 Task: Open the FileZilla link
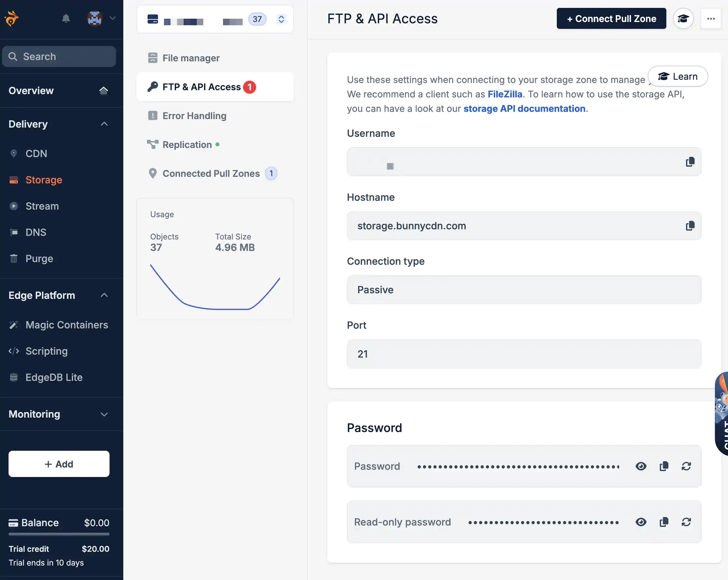click(x=505, y=94)
